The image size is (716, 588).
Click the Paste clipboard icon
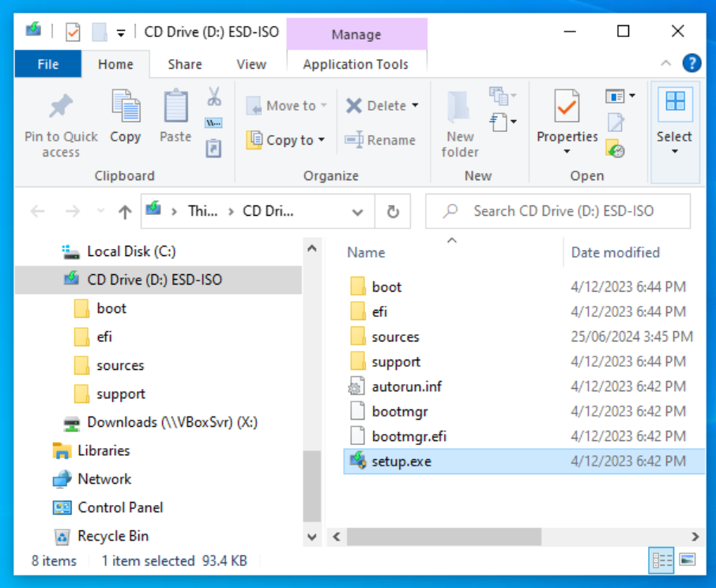[175, 107]
